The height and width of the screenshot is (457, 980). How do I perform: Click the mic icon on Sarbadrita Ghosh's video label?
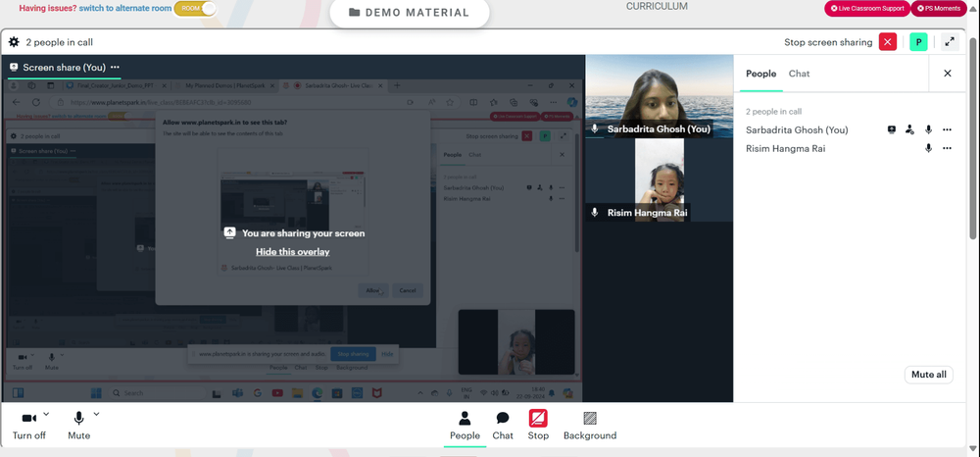click(x=595, y=128)
